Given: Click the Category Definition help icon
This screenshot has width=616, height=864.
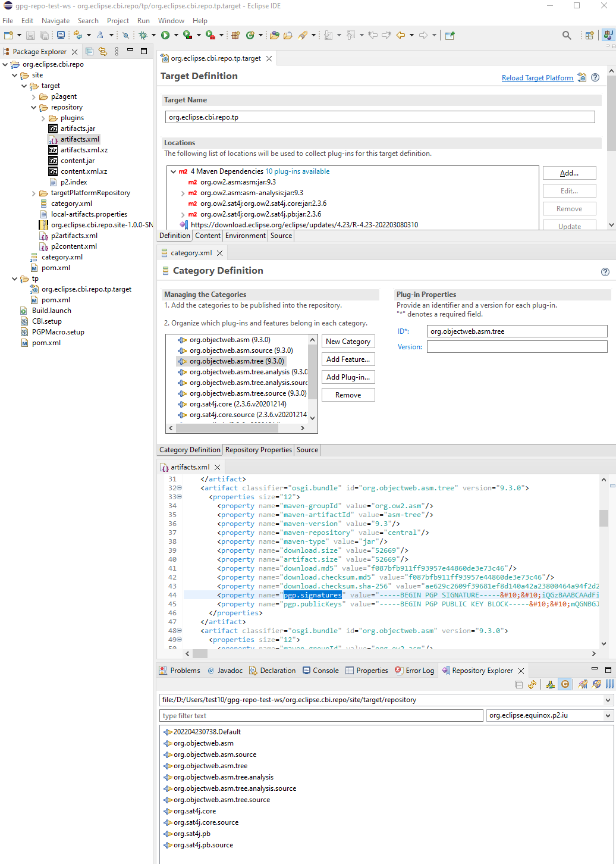Looking at the screenshot, I should (x=605, y=272).
